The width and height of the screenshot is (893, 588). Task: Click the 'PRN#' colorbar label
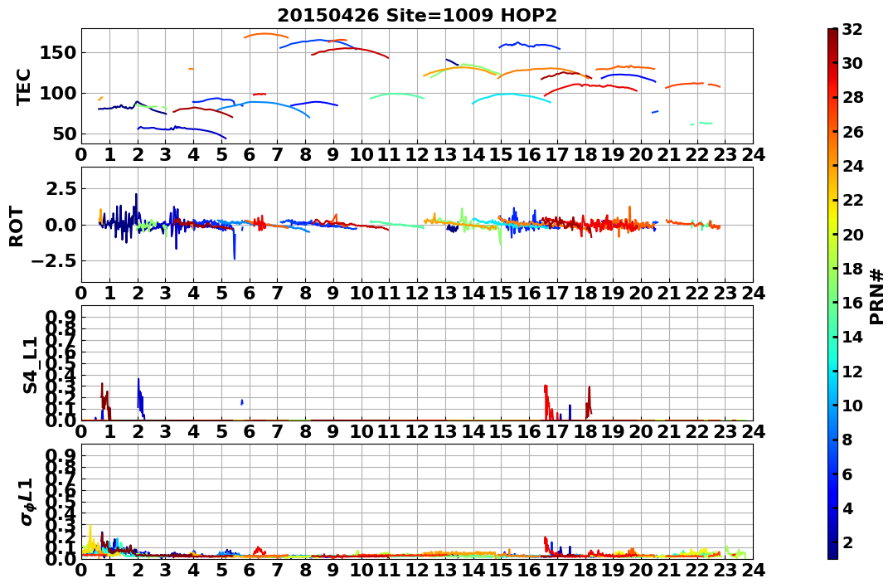(876, 296)
